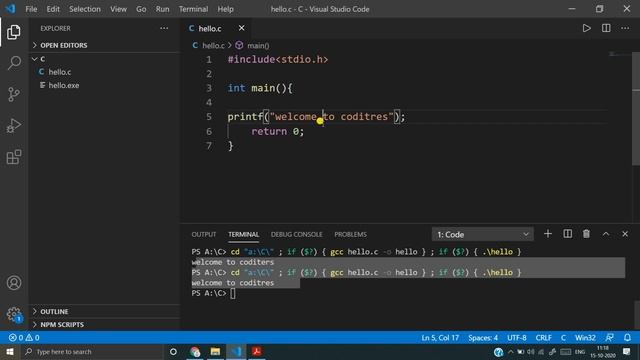
Task: Click the feedback icon in status bar
Action: tap(609, 338)
